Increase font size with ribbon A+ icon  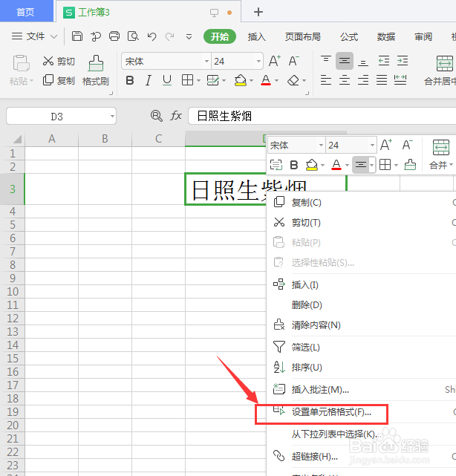275,61
